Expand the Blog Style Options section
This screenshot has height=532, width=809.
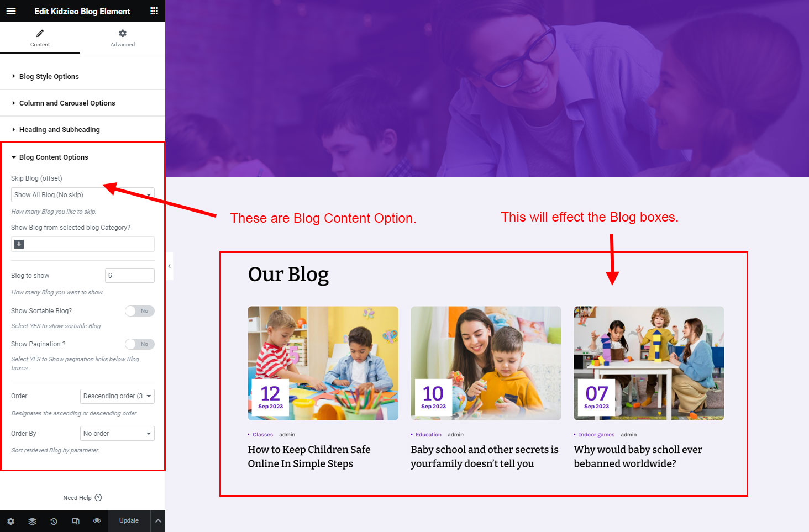pyautogui.click(x=49, y=77)
